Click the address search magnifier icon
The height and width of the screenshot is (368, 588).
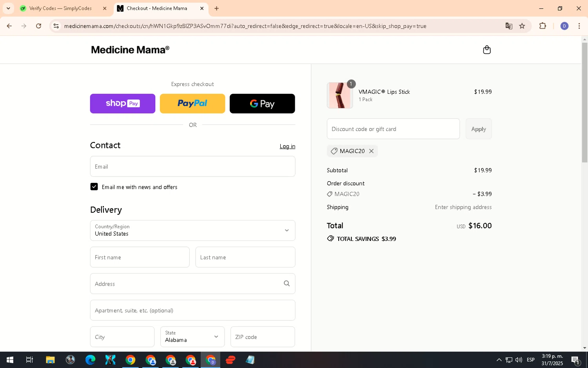pos(287,284)
